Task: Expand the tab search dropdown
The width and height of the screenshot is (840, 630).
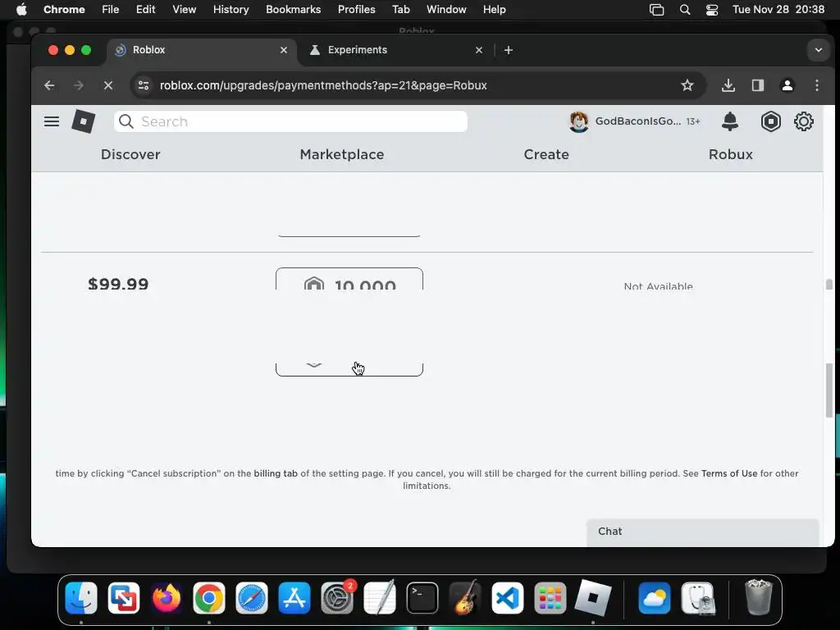Action: 818,50
